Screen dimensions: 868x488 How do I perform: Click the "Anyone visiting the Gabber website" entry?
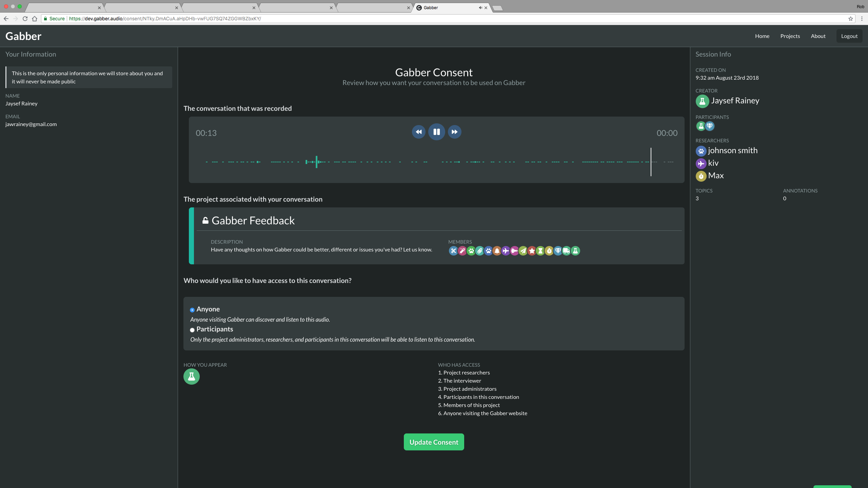pos(485,413)
